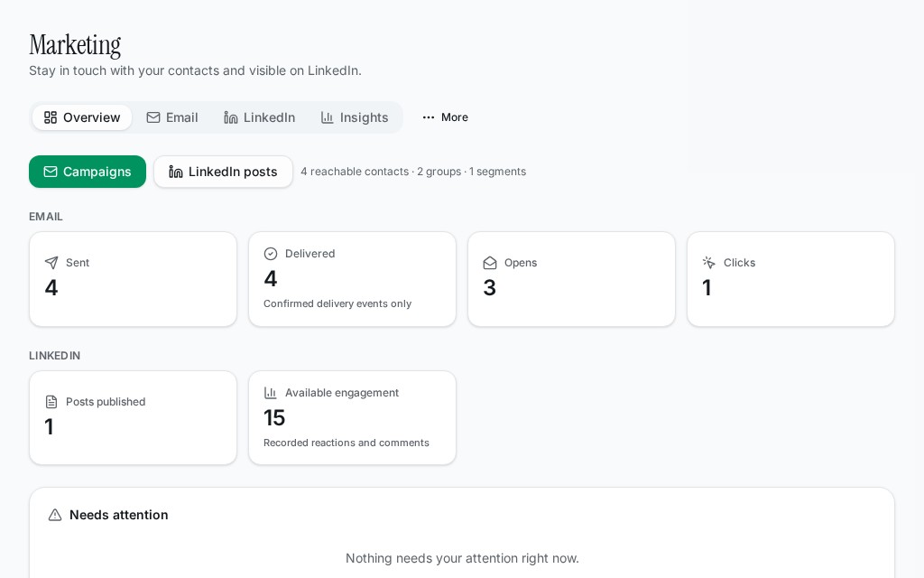
Task: Click the three-dots icon beside More
Action: click(x=429, y=117)
